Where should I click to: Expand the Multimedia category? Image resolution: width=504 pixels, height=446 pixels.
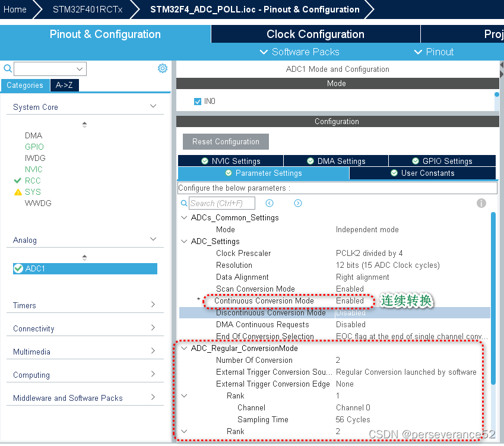(153, 350)
